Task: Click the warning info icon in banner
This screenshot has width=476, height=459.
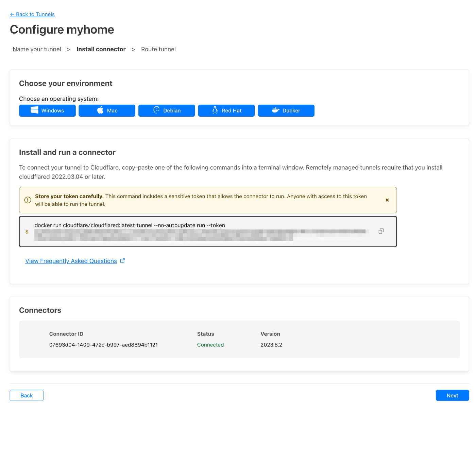Action: pos(28,200)
